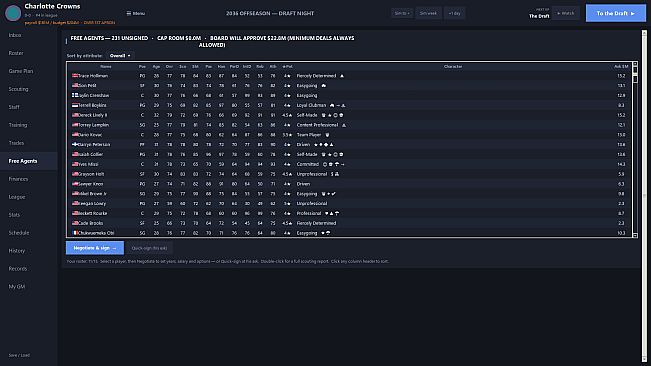Click the flag beside Dereck Lively II

coord(75,115)
